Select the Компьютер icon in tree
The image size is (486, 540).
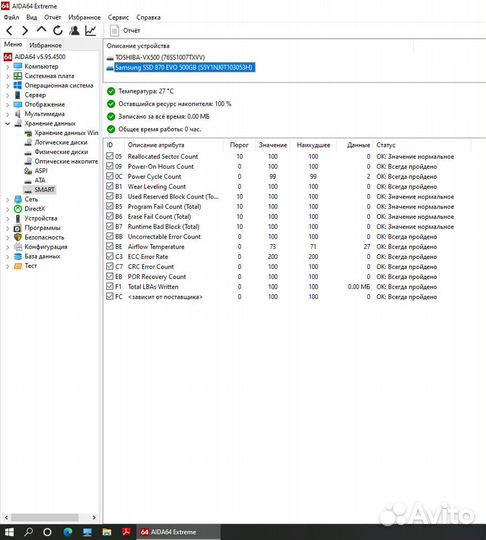point(18,66)
